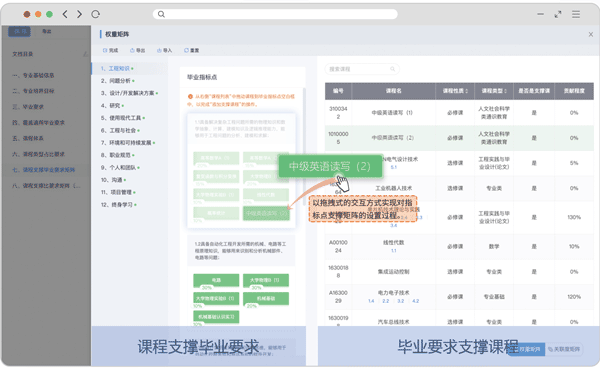Select highlighted row 中级英语读写 (2)
The width and height of the screenshot is (600, 368).
[x=459, y=138]
